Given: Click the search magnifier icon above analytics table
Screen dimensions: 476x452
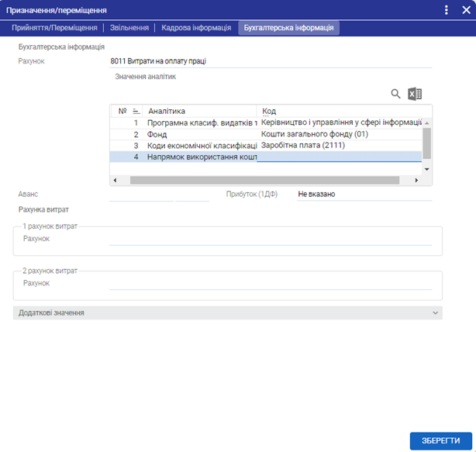Looking at the screenshot, I should tap(395, 94).
